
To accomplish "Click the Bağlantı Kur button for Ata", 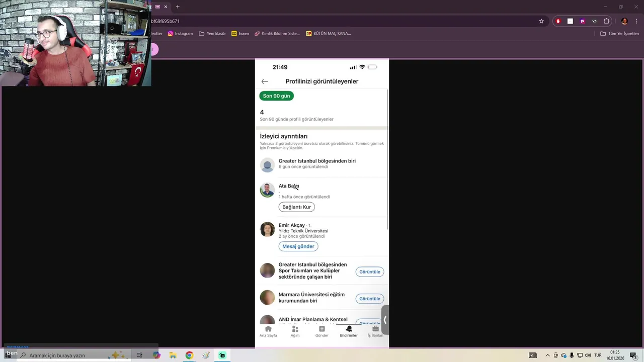I will pyautogui.click(x=296, y=207).
